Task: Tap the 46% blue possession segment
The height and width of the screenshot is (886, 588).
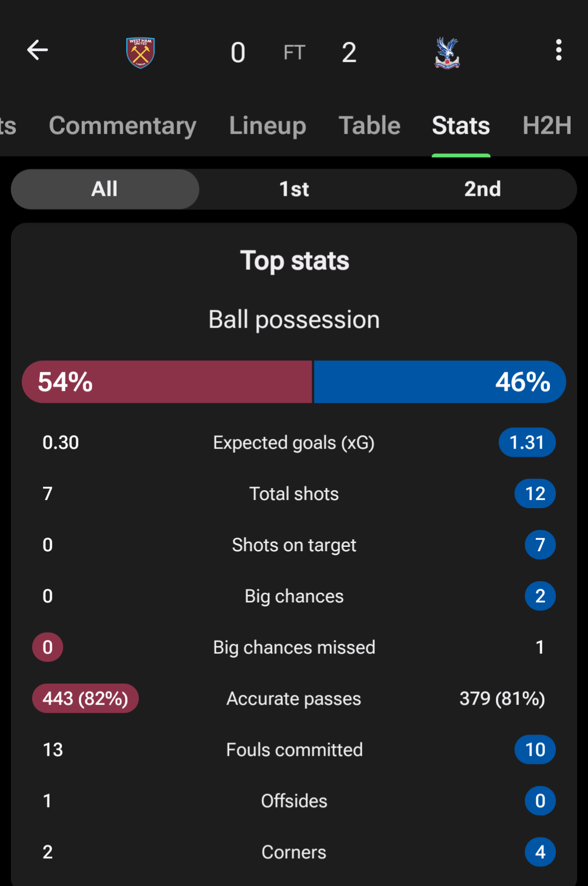Action: 440,382
